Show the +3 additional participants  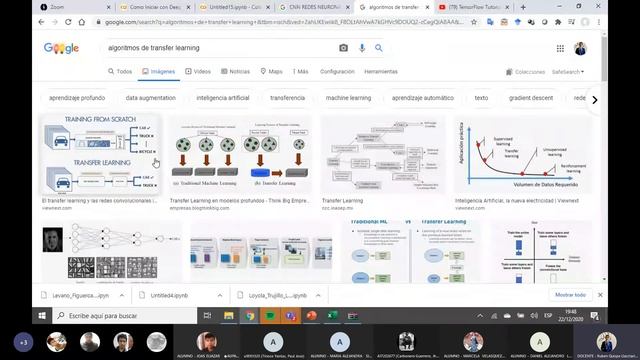pyautogui.click(x=23, y=342)
